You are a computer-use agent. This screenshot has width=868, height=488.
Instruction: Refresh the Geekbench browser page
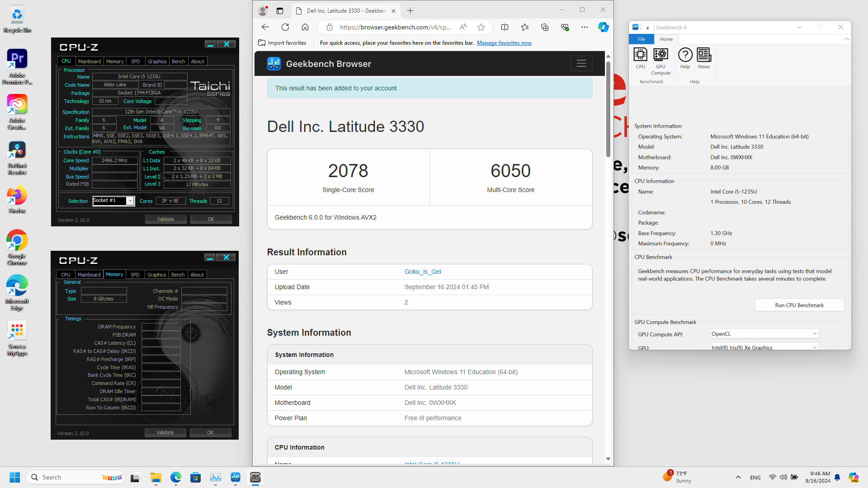(x=285, y=27)
